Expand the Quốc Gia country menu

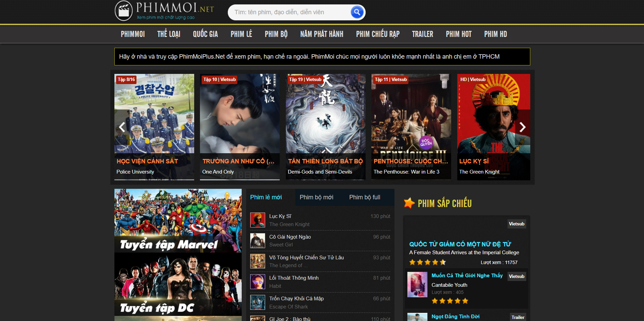point(205,34)
